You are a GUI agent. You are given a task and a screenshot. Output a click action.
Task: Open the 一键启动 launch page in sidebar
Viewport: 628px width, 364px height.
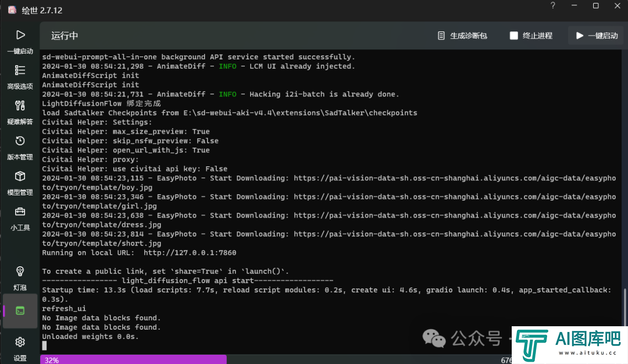(20, 42)
